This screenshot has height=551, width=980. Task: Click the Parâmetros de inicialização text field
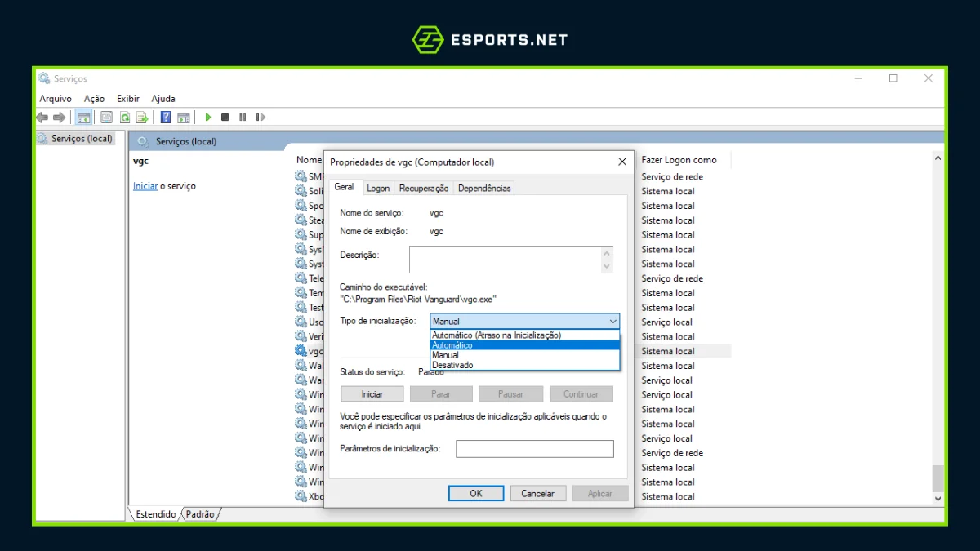tap(534, 449)
